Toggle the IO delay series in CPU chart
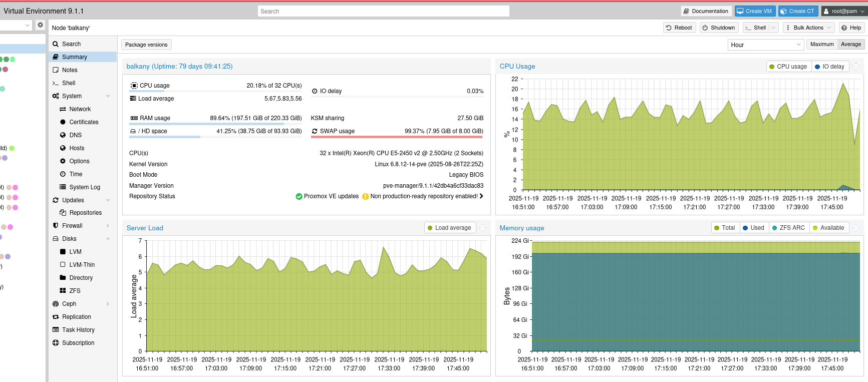This screenshot has width=868, height=382. 829,67
